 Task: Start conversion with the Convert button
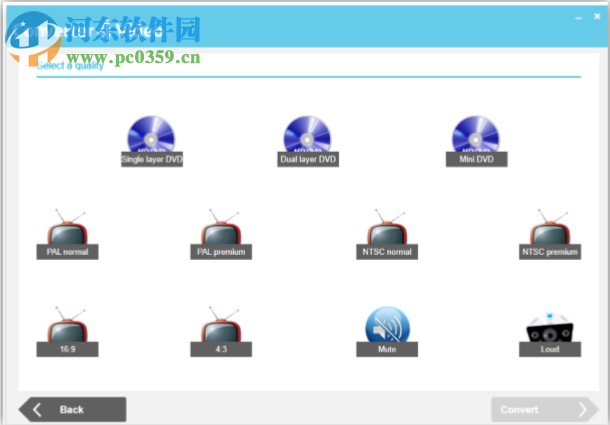click(x=545, y=409)
